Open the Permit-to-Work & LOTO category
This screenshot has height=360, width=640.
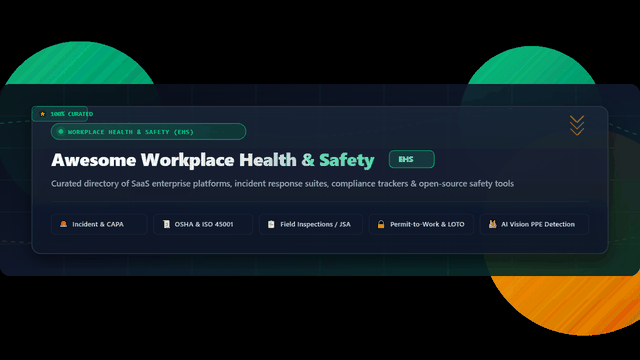(421, 224)
